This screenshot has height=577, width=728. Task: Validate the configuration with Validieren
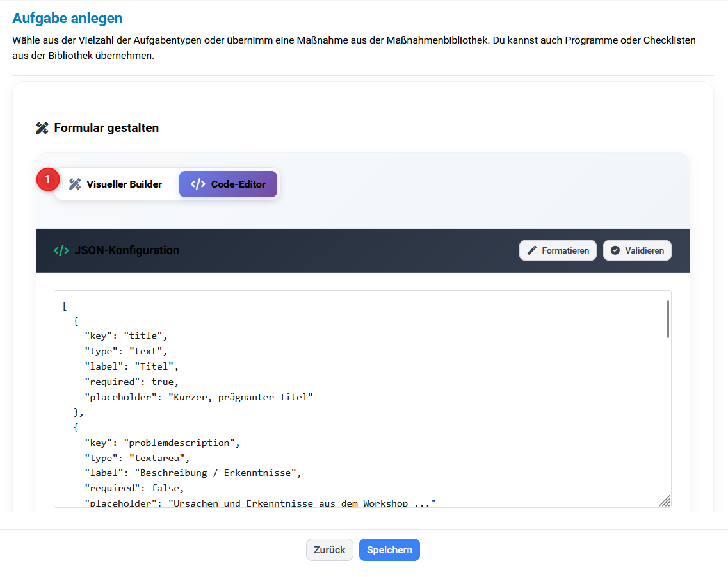pos(637,250)
